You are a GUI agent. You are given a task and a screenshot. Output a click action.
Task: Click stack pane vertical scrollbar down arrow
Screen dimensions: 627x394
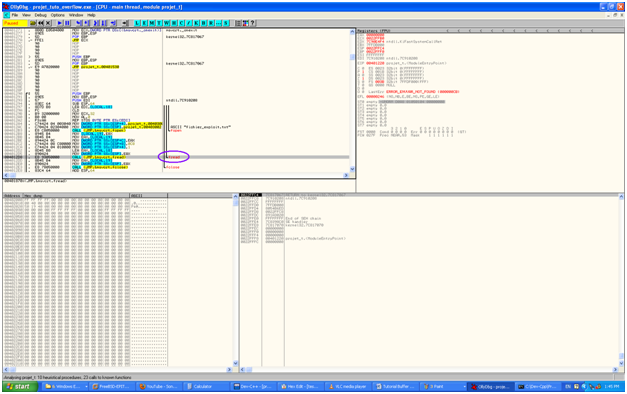click(x=621, y=363)
